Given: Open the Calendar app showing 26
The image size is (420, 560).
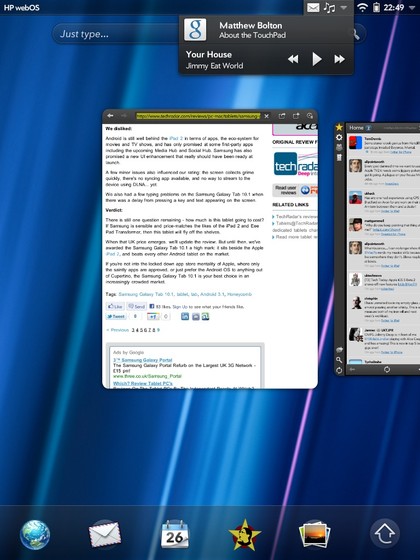Looking at the screenshot, I should 175,534.
